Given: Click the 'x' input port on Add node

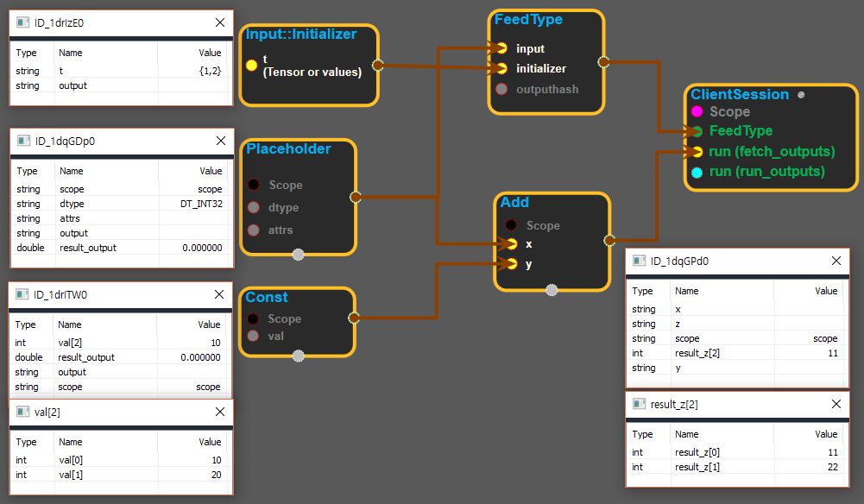Looking at the screenshot, I should 512,244.
